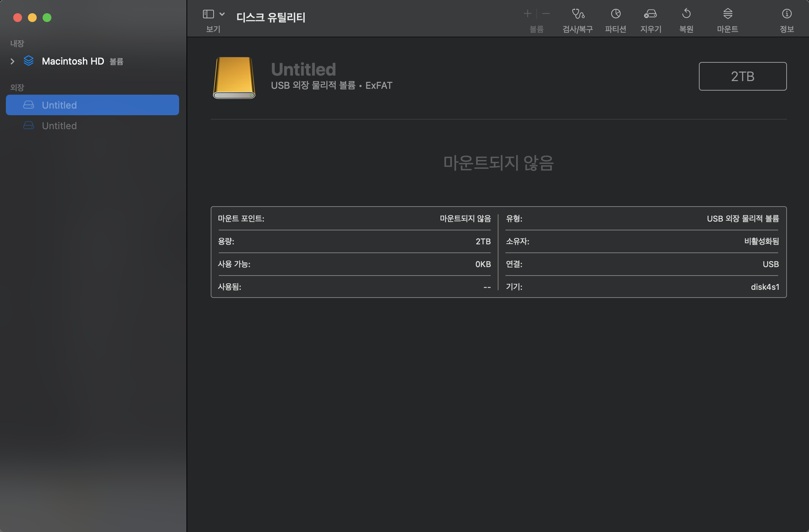
Task: Click the Untitled volume title text
Action: coord(303,69)
